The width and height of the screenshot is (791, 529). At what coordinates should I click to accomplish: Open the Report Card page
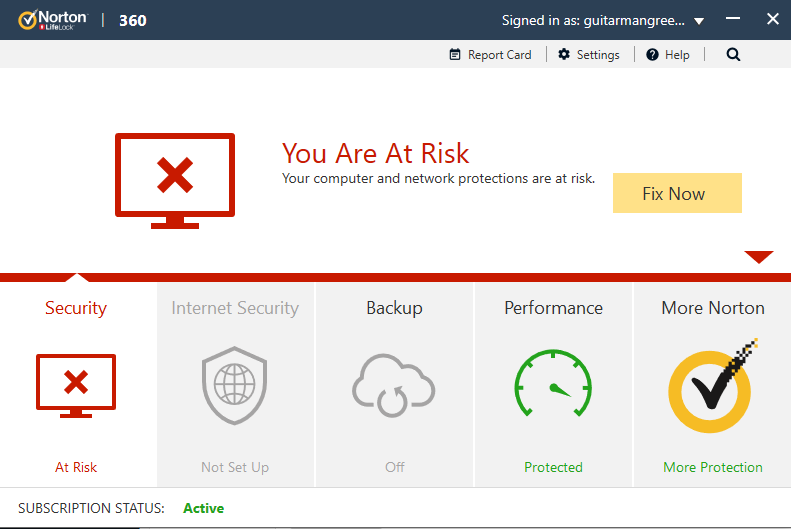[x=490, y=54]
